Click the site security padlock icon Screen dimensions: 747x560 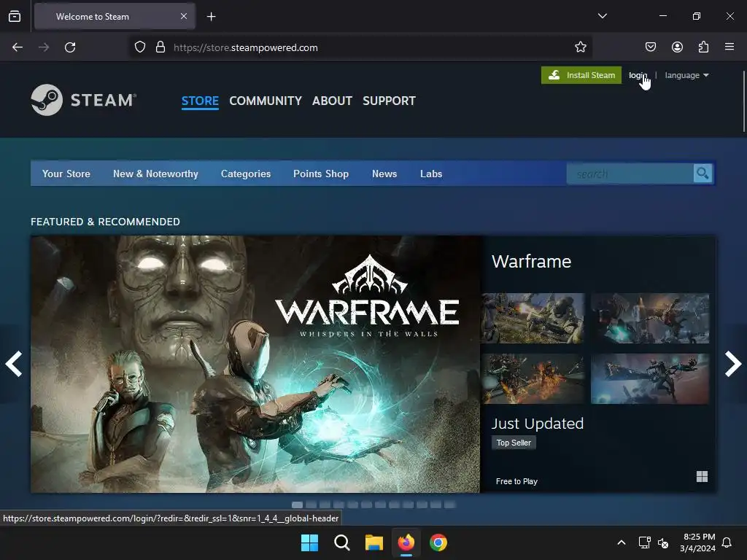[x=160, y=47]
